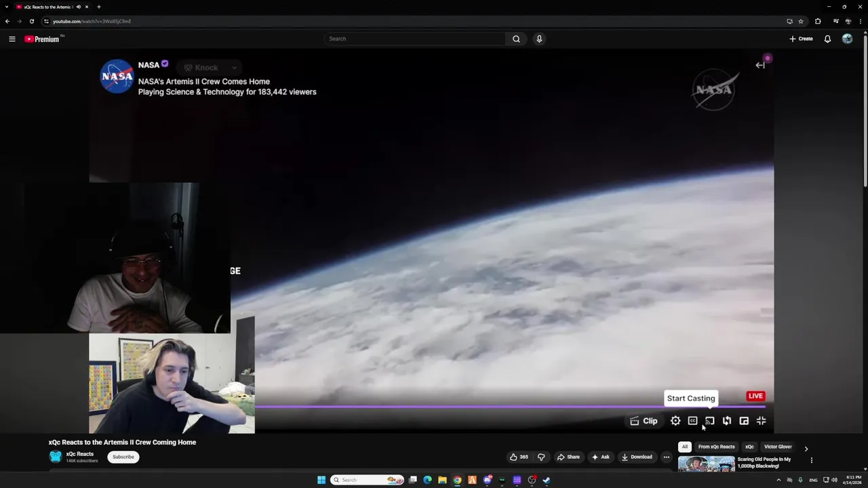Mute the tab using its speaker icon
This screenshot has width=868, height=488.
point(79,7)
